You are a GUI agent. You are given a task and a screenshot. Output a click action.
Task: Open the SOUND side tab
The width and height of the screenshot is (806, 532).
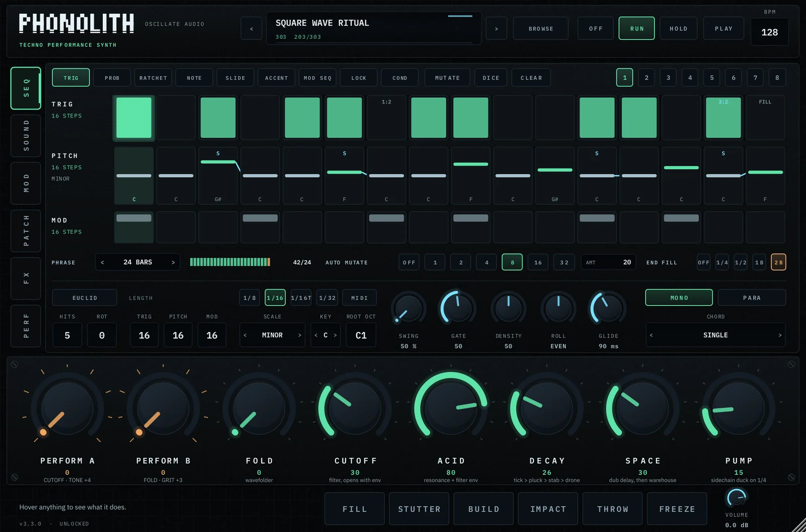tap(26, 136)
